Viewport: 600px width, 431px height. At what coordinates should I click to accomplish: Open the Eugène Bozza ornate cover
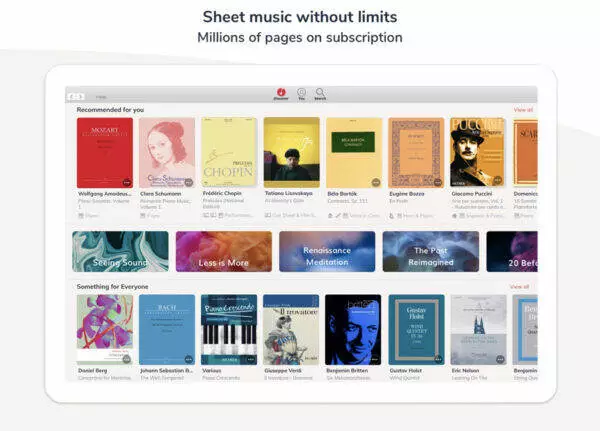pyautogui.click(x=416, y=153)
